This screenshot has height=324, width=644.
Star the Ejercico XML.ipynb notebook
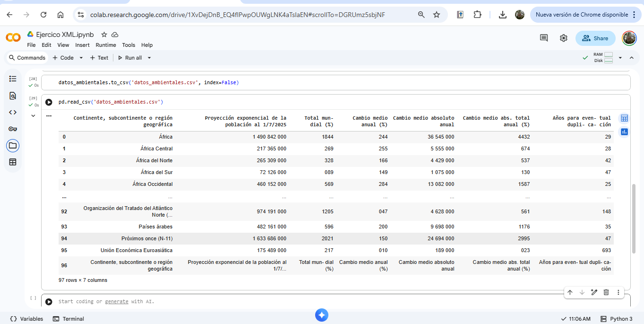point(104,35)
